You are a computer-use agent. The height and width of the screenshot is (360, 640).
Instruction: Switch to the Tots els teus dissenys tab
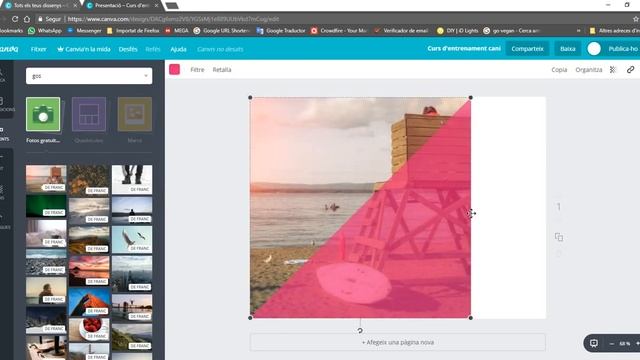tap(40, 6)
